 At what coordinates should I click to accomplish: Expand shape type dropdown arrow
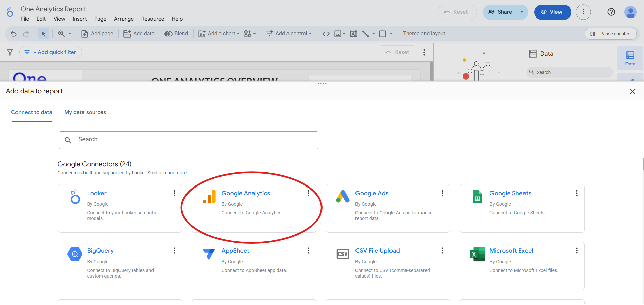[391, 34]
